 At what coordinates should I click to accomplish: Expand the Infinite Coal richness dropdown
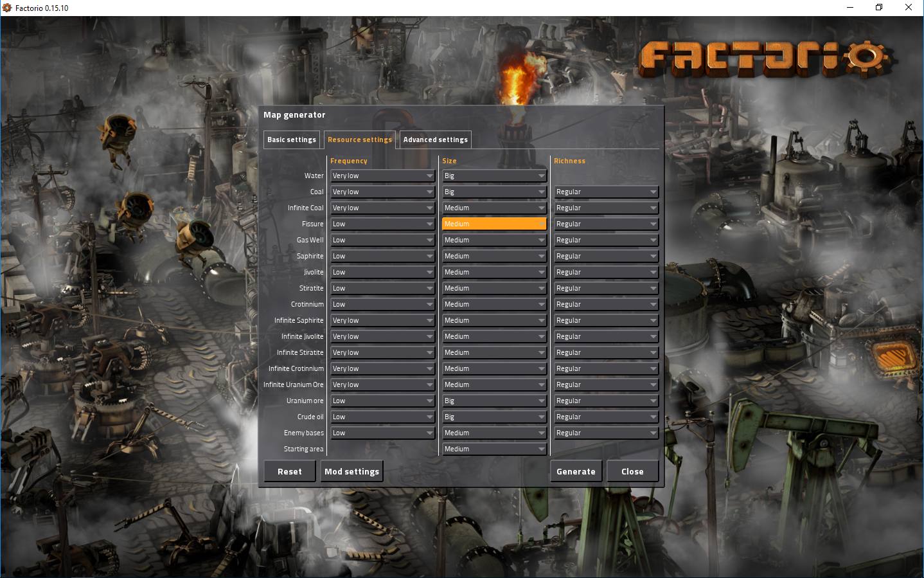coord(607,208)
